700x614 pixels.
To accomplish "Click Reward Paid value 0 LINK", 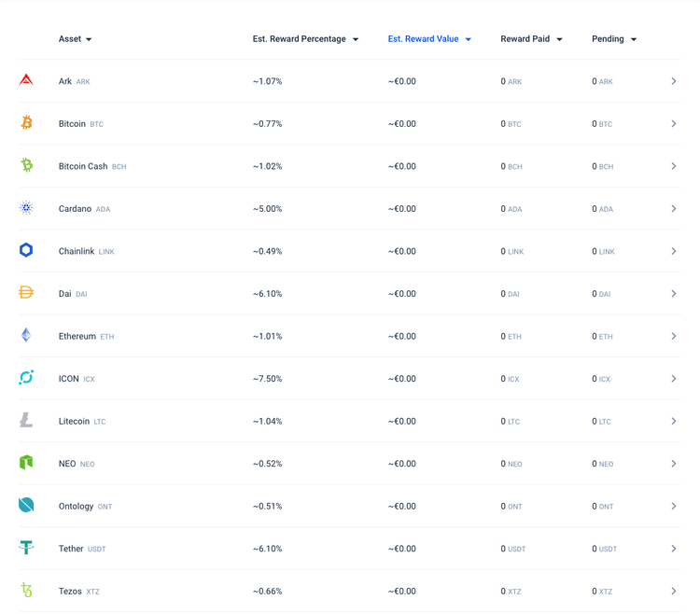I will (512, 251).
